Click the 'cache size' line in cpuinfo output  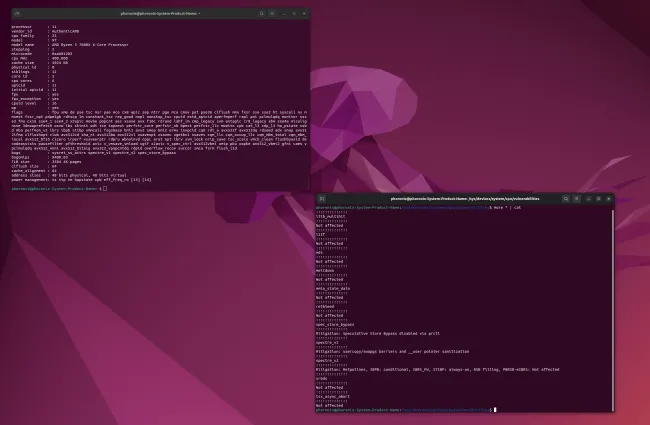click(40, 63)
